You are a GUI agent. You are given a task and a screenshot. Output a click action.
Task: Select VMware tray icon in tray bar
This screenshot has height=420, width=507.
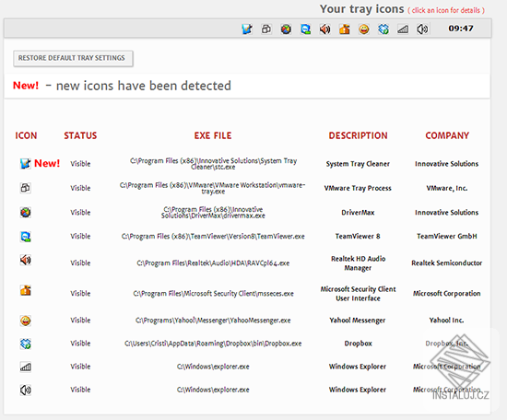coord(266,29)
